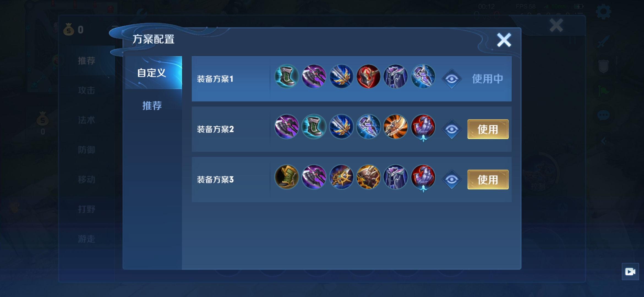The width and height of the screenshot is (644, 297).
Task: Click blue trident spear in 装备方案2
Action: click(341, 127)
